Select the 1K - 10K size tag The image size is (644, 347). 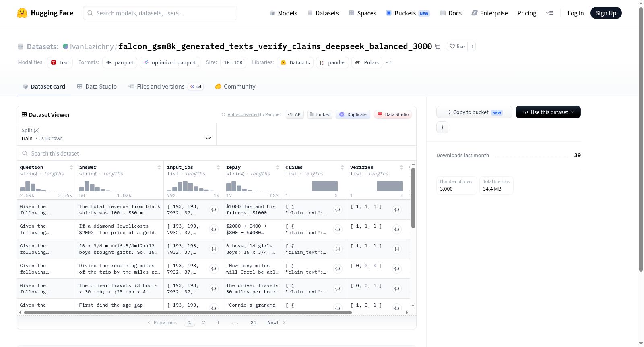(233, 62)
